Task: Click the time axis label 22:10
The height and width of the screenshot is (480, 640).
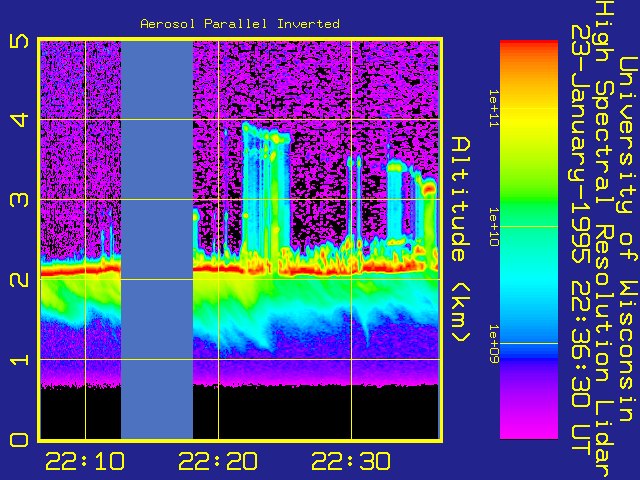Action: (85, 461)
